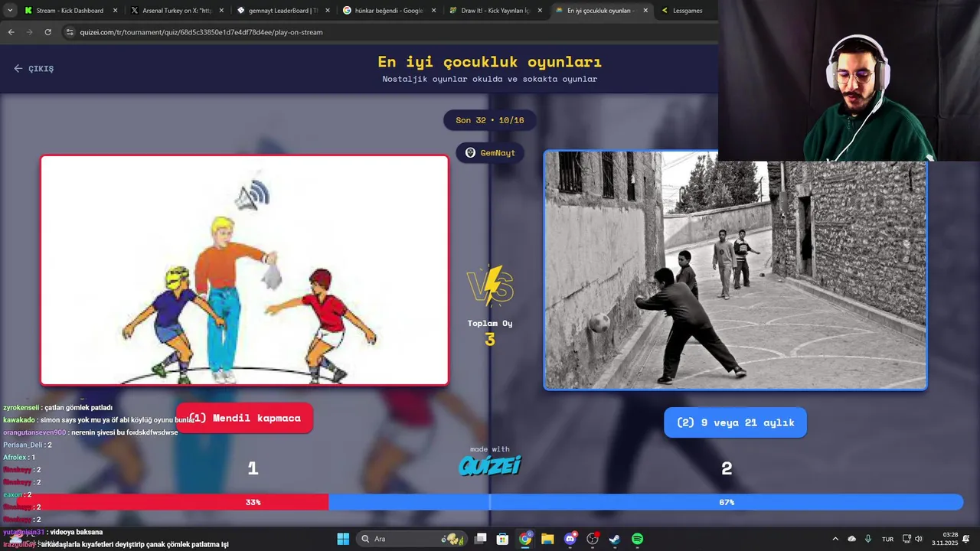
Task: Expand the hidden system tray icons chevron
Action: pyautogui.click(x=835, y=539)
